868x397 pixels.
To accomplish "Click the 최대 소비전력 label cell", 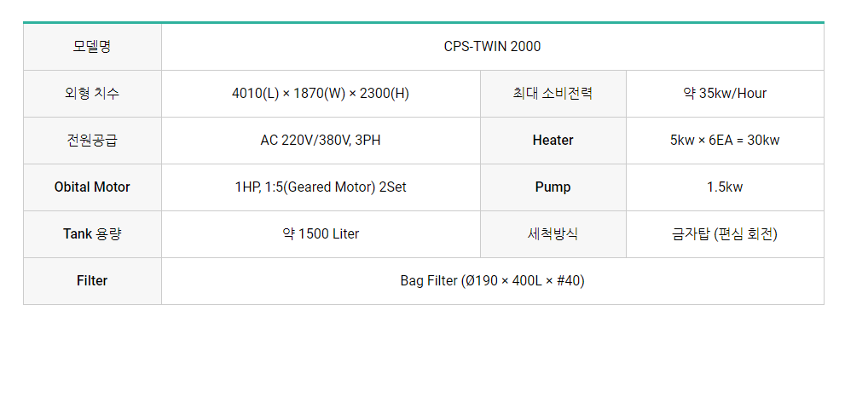I will click(x=553, y=94).
